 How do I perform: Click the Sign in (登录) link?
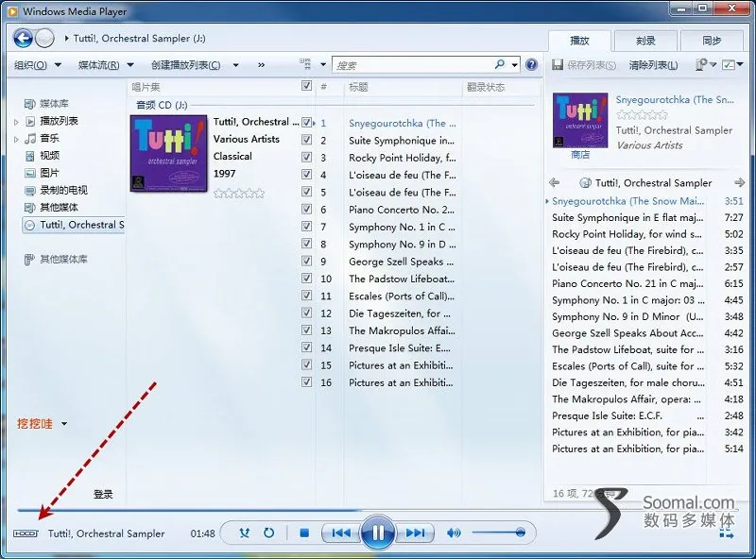[103, 494]
